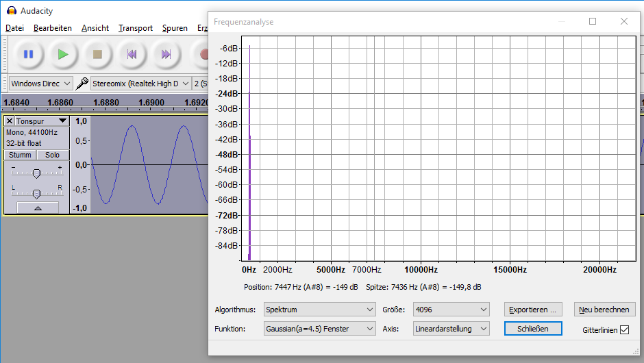
Task: Grab the toolbar grip left of transport buttons
Action: [5, 54]
